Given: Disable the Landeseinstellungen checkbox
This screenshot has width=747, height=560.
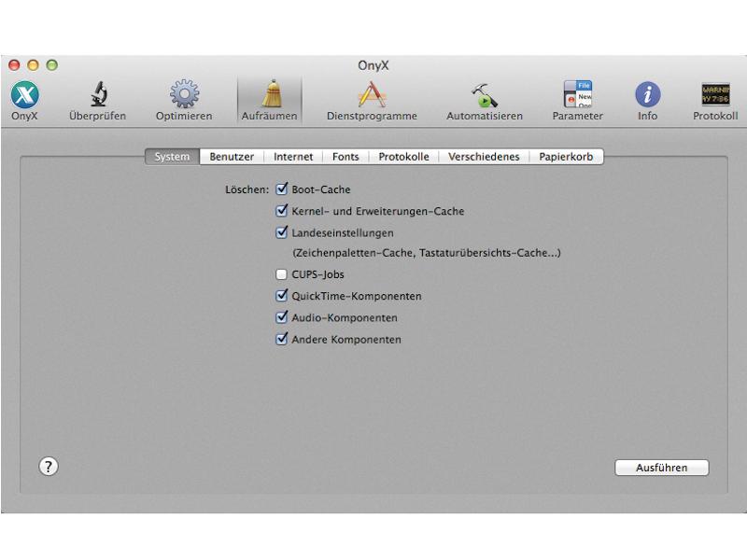Looking at the screenshot, I should tap(282, 232).
